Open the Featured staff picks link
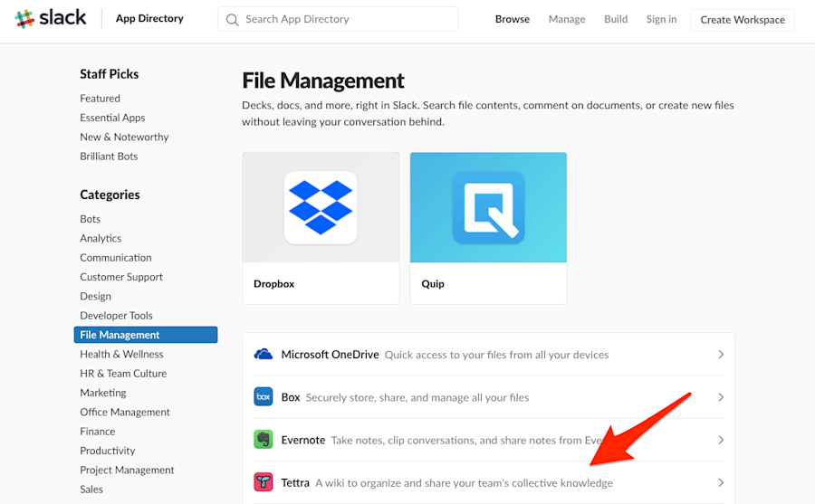 click(100, 99)
